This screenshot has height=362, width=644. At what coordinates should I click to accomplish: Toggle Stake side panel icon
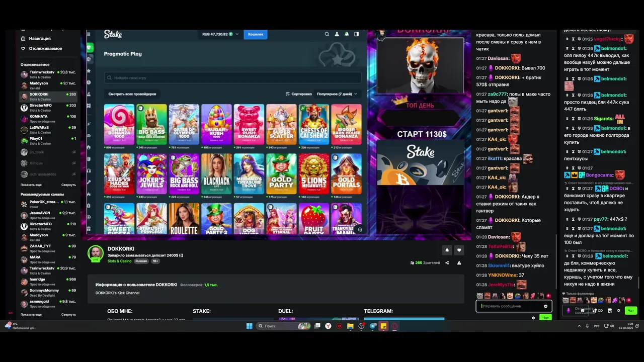(357, 34)
